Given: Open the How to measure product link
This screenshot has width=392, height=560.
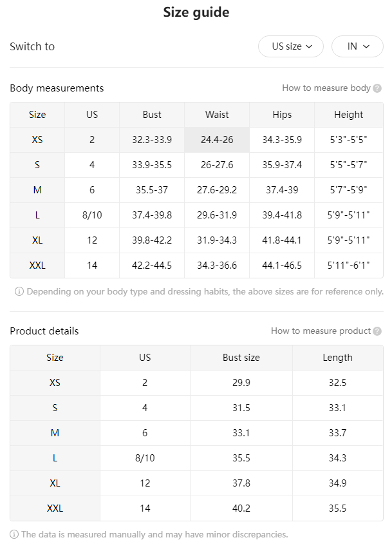Looking at the screenshot, I should pyautogui.click(x=321, y=331).
